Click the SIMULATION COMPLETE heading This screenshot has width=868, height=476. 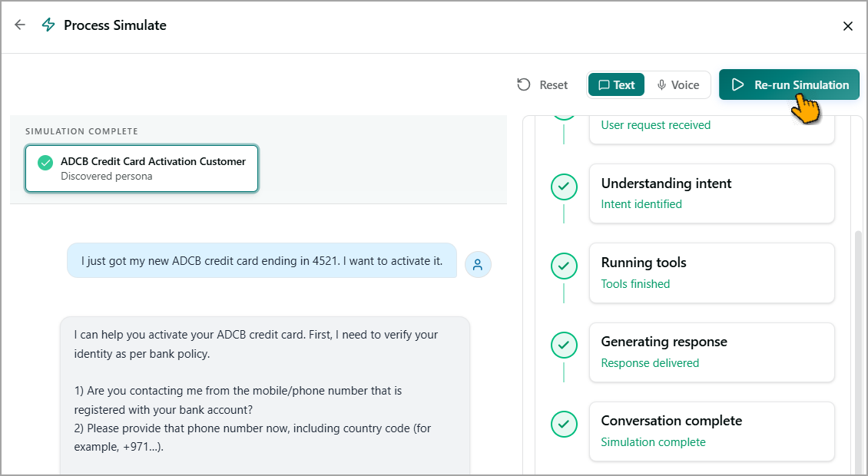click(81, 131)
